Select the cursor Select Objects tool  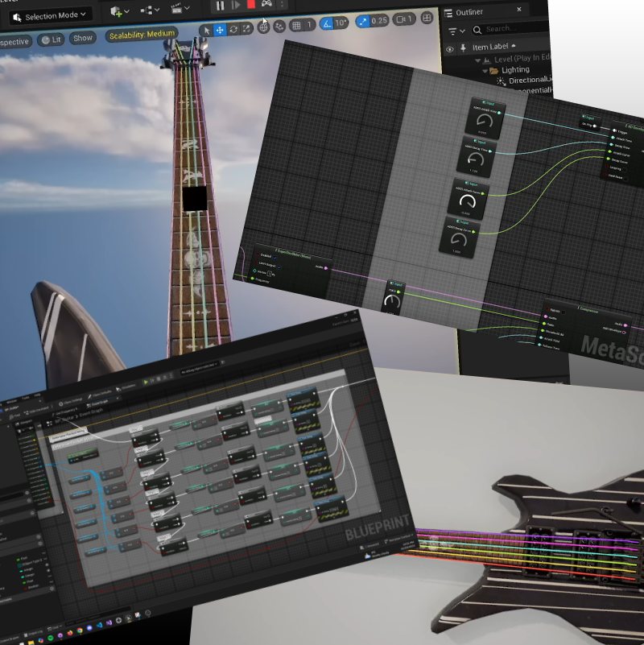point(207,31)
